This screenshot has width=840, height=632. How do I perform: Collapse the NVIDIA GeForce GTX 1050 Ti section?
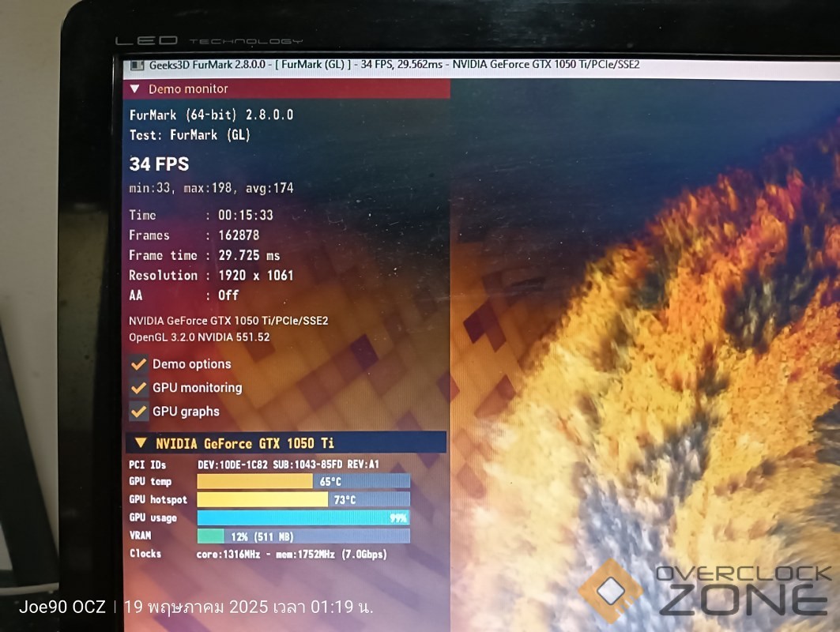coord(141,443)
